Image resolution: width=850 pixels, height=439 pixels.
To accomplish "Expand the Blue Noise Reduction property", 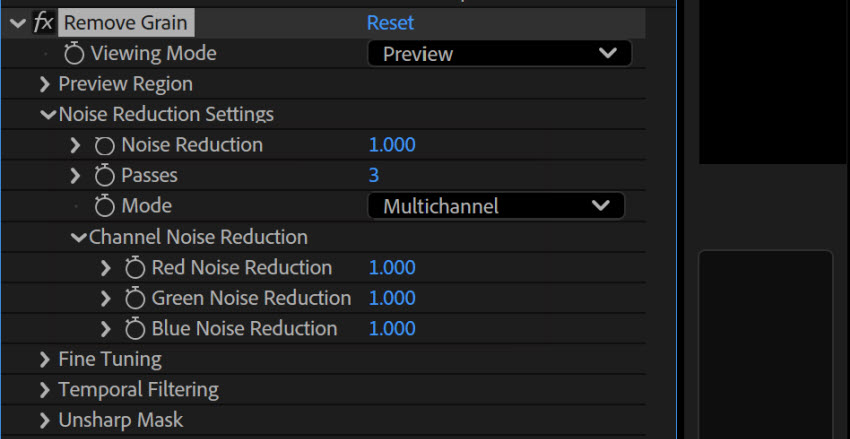I will coord(106,329).
